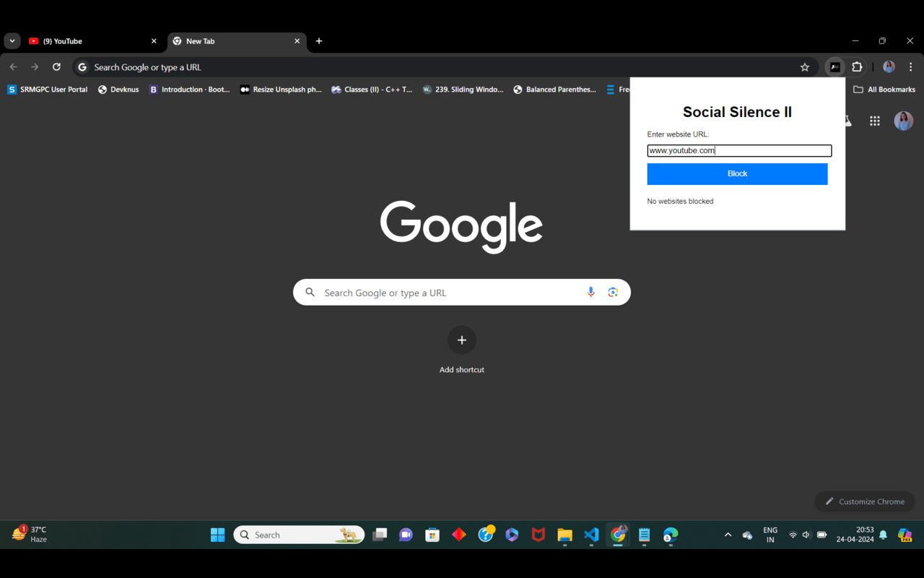
Task: Open the Balanced Parentheses bookmark
Action: (554, 90)
